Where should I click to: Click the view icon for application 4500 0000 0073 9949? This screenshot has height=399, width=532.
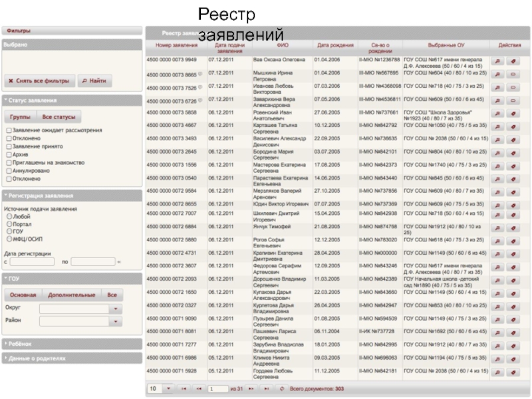pyautogui.click(x=497, y=60)
